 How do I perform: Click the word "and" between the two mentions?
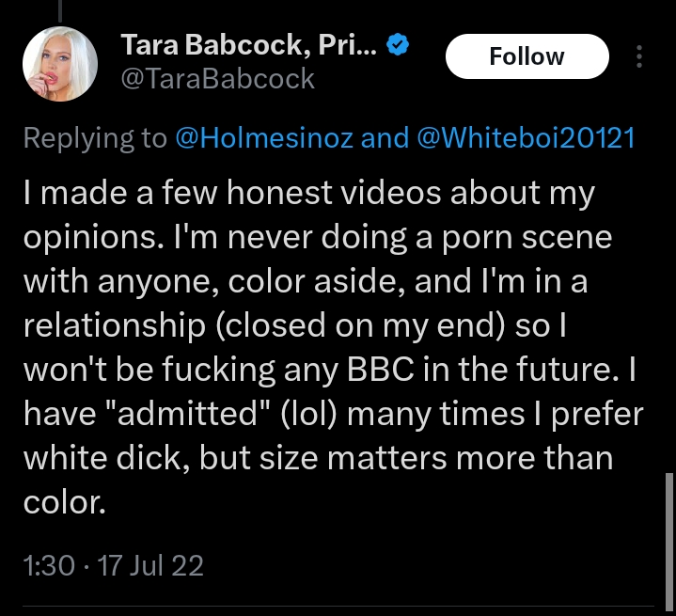point(384,138)
